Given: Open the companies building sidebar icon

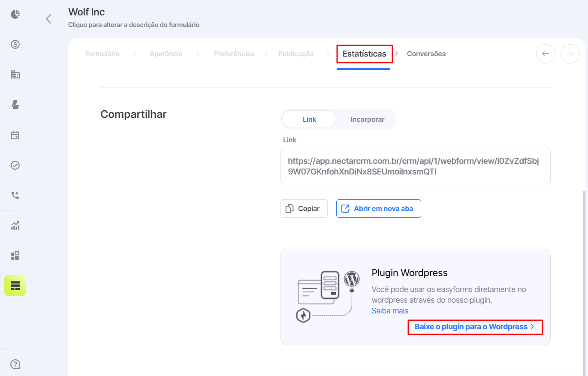Looking at the screenshot, I should pos(15,75).
